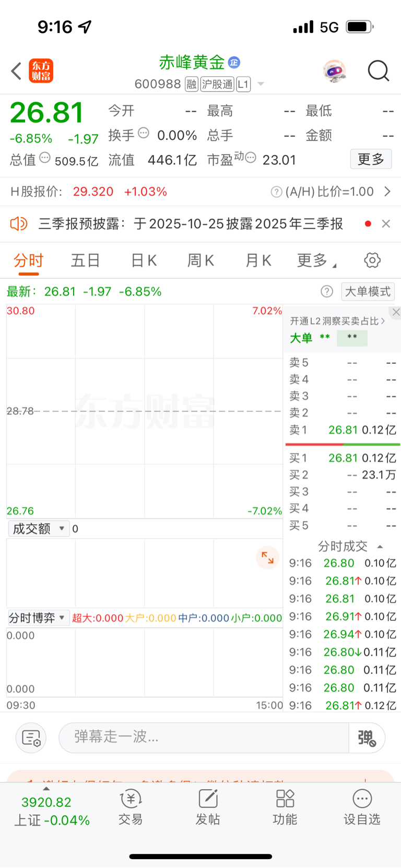Open the 更多 quote details button

click(371, 159)
